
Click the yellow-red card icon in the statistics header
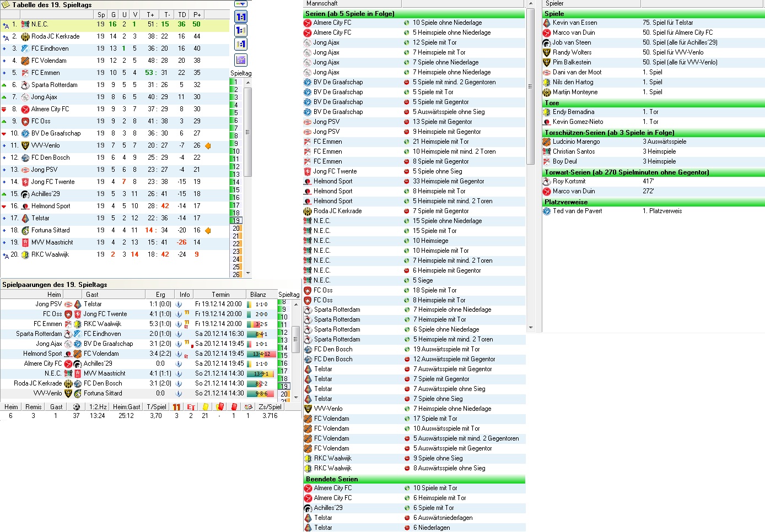(x=220, y=407)
